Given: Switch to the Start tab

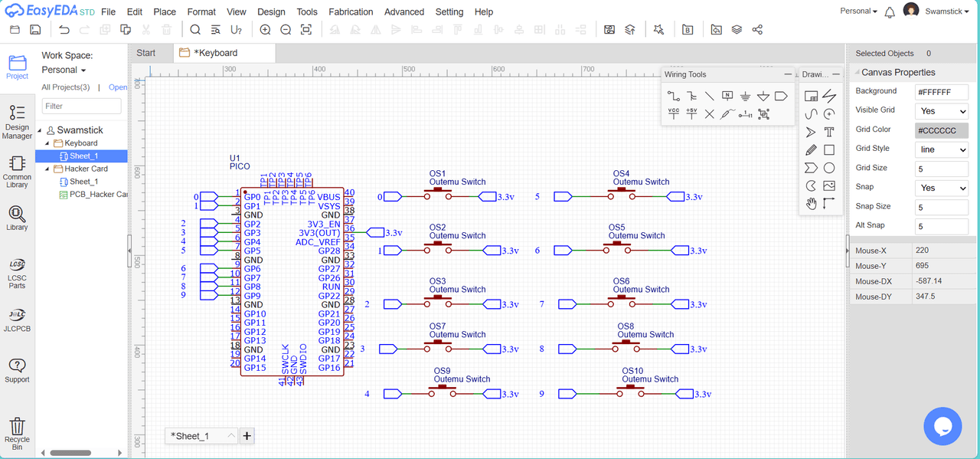Looking at the screenshot, I should pos(146,53).
